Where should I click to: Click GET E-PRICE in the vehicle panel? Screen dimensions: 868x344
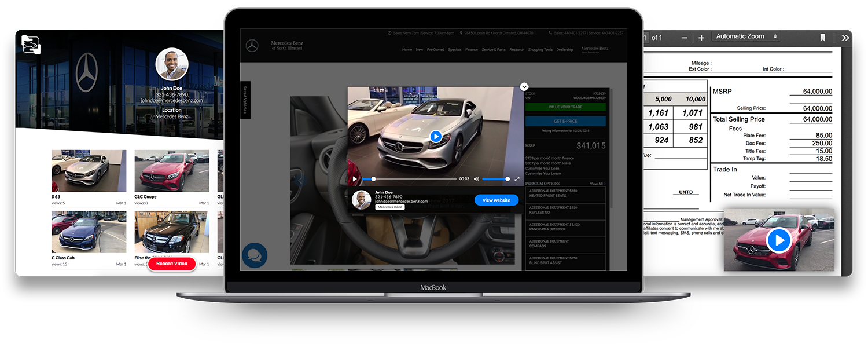click(x=565, y=120)
